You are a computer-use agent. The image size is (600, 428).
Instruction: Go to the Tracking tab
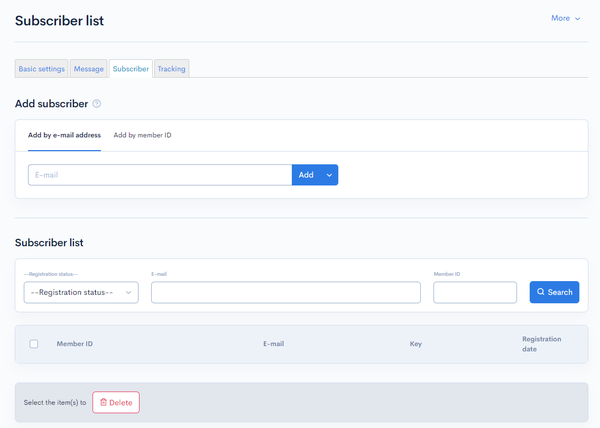[171, 69]
